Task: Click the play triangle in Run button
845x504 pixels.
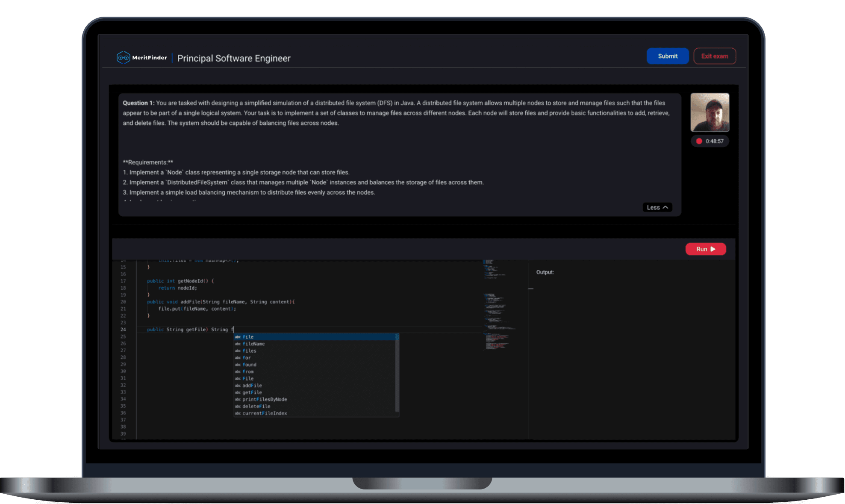Action: pyautogui.click(x=713, y=249)
